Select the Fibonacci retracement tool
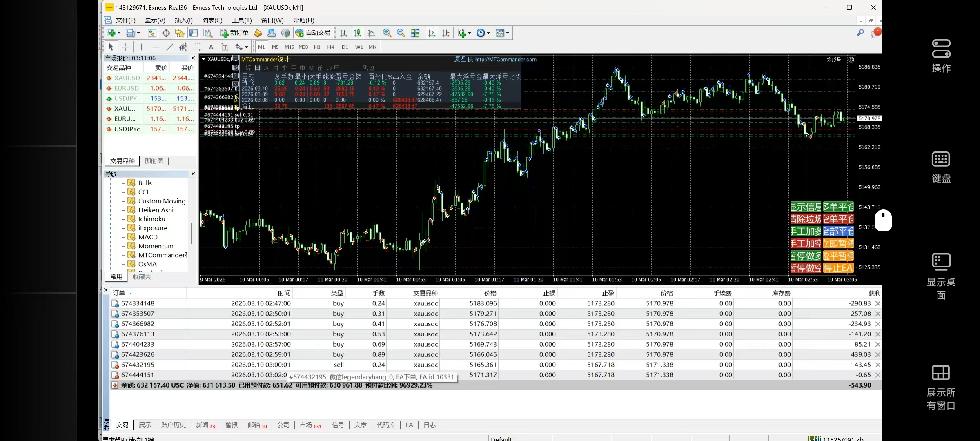980x441 pixels. (x=197, y=47)
